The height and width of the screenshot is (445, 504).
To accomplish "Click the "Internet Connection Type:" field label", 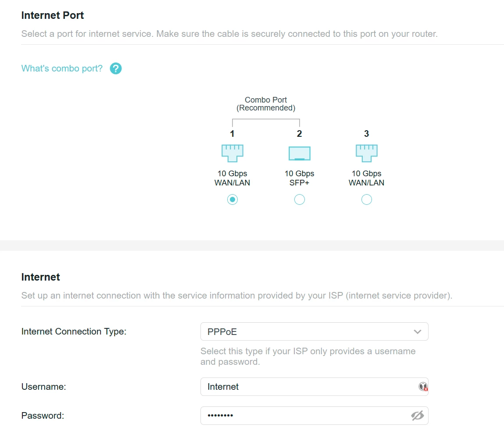I will (74, 331).
